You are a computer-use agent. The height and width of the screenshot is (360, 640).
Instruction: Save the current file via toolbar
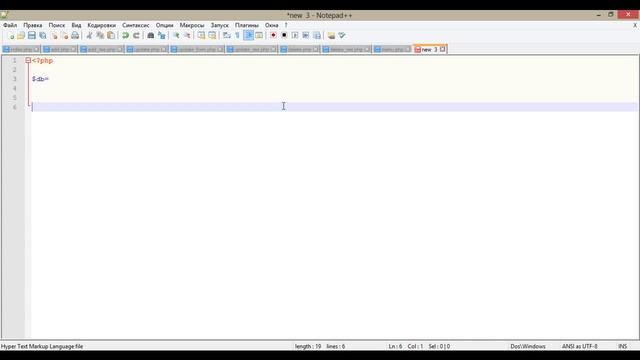coord(31,36)
